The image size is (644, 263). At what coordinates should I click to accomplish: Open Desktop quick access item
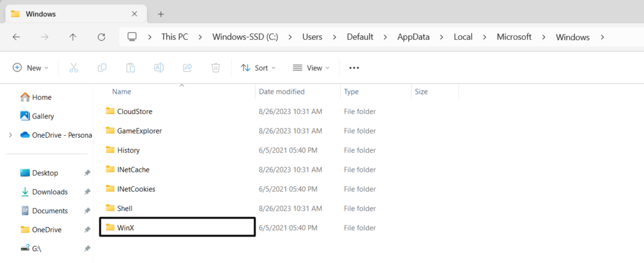[x=39, y=173]
